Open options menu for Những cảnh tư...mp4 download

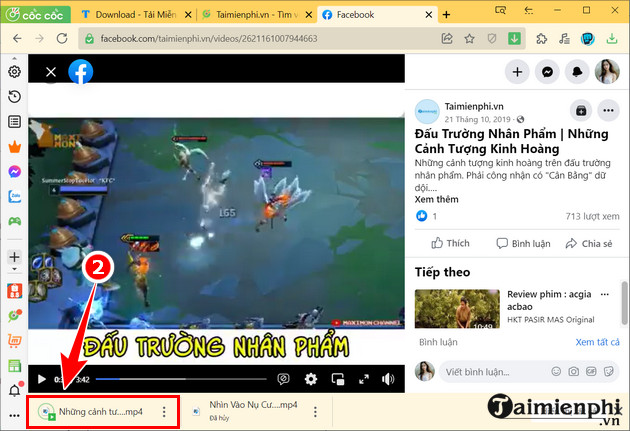(164, 411)
